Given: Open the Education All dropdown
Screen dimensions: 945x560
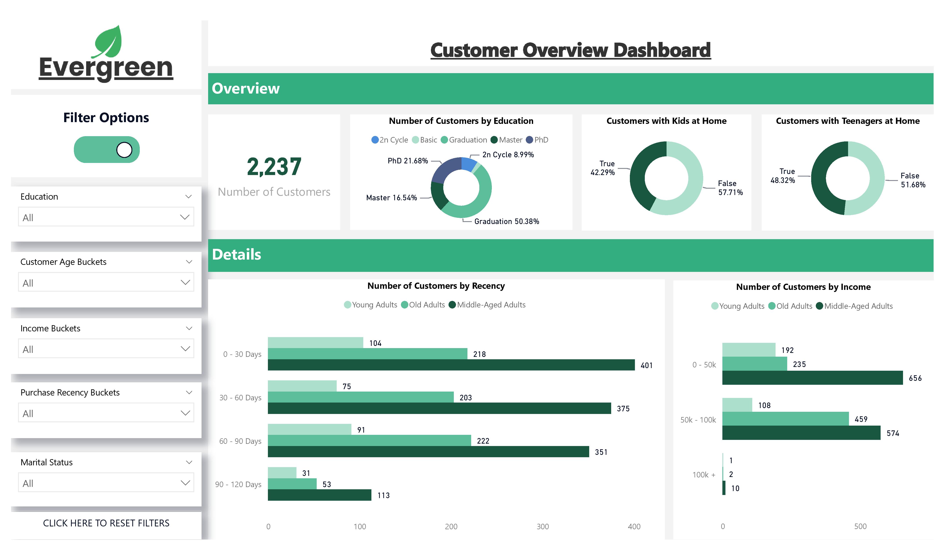Looking at the screenshot, I should click(x=106, y=217).
